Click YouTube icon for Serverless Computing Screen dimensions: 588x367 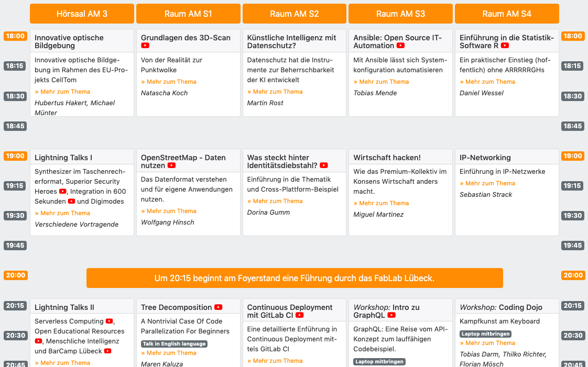pos(109,321)
